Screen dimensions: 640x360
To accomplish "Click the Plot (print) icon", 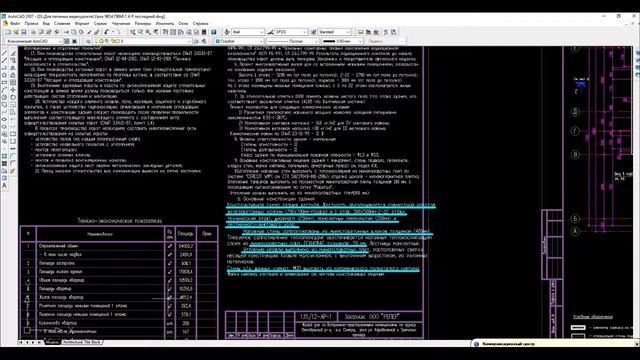I will 33,32.
